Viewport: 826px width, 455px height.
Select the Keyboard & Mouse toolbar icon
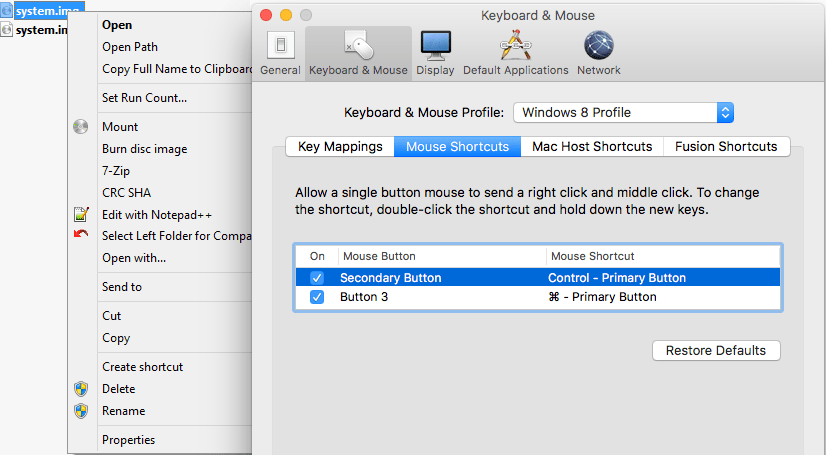(358, 46)
